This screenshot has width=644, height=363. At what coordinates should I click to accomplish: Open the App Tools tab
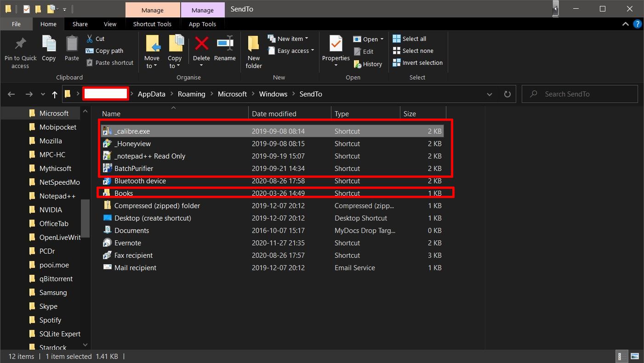point(202,24)
